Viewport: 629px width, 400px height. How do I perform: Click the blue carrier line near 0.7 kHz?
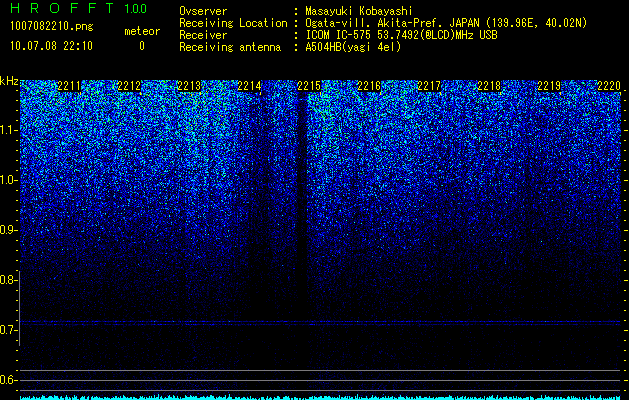320,322
